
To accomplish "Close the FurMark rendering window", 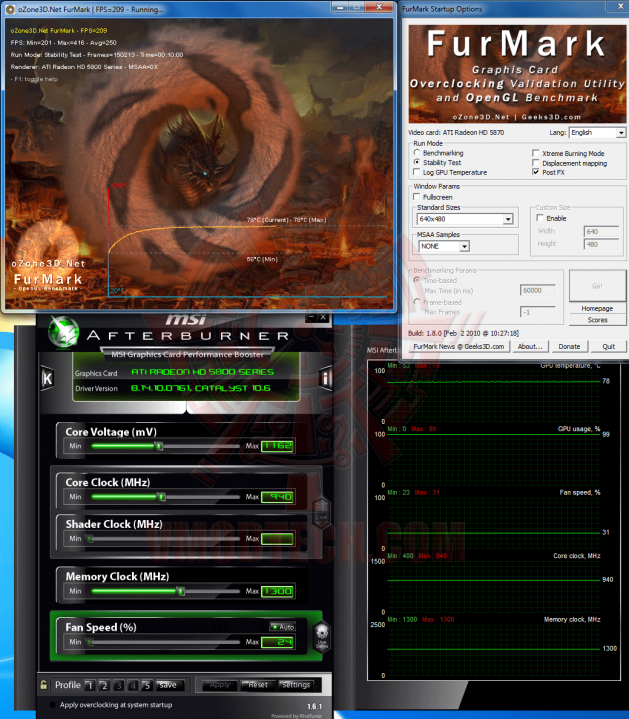I will (379, 7).
